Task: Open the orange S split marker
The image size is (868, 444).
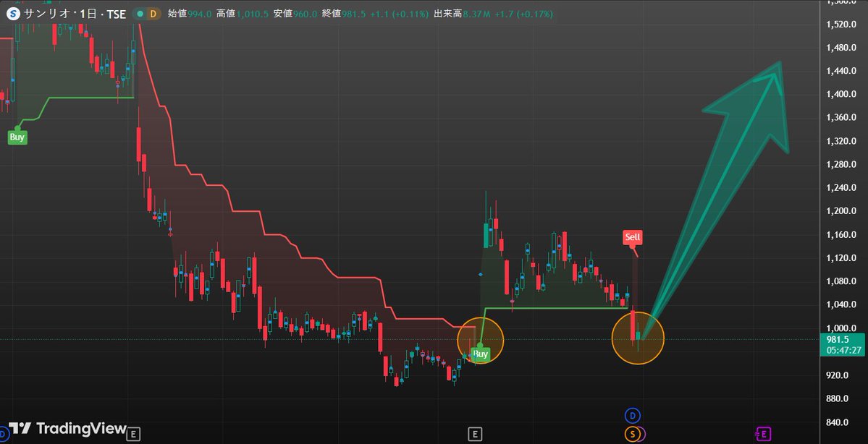Action: point(632,434)
